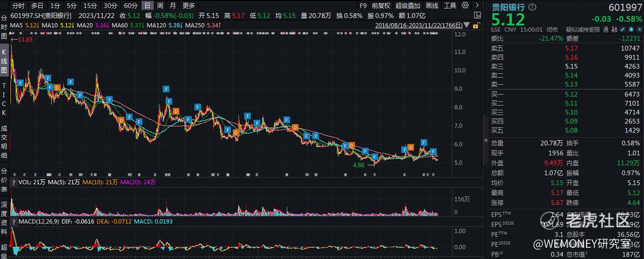Open the 成交明细 side tab
Image resolution: width=644 pixels, height=259 pixels.
tap(4, 143)
